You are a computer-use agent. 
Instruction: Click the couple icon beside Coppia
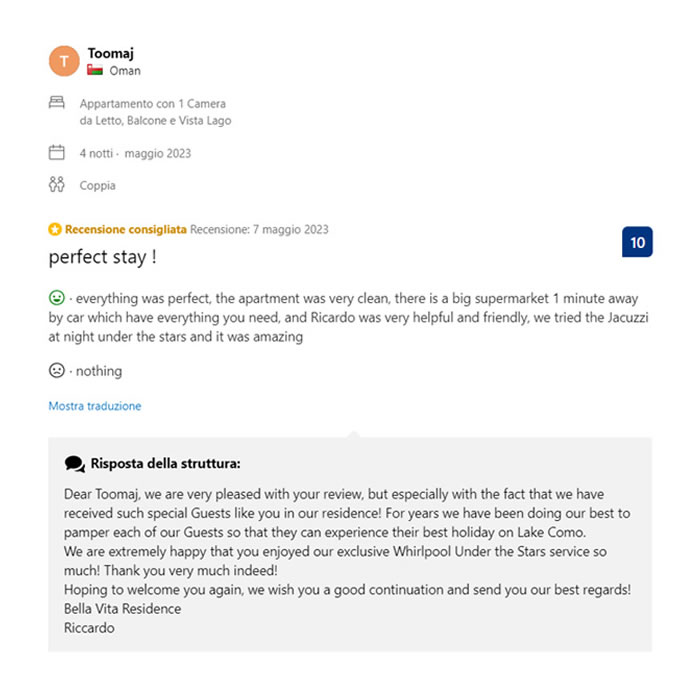pos(57,184)
